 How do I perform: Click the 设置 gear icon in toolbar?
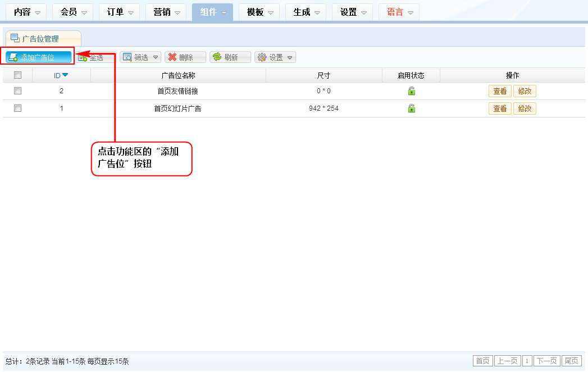pos(262,57)
